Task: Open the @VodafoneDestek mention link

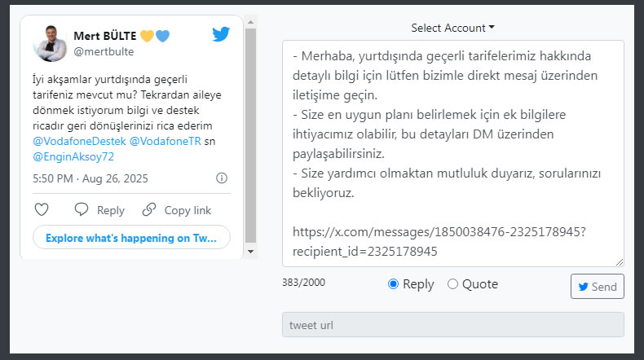Action: pos(79,142)
